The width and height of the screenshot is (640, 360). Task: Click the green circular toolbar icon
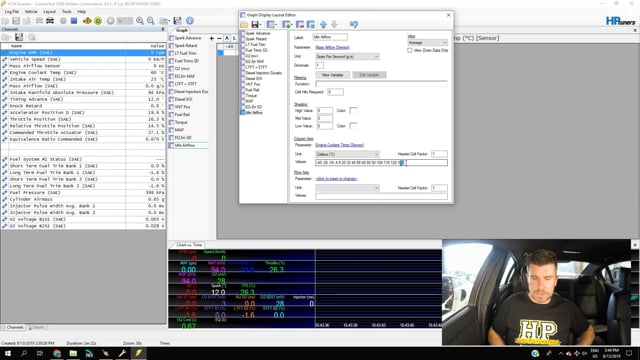[98, 20]
